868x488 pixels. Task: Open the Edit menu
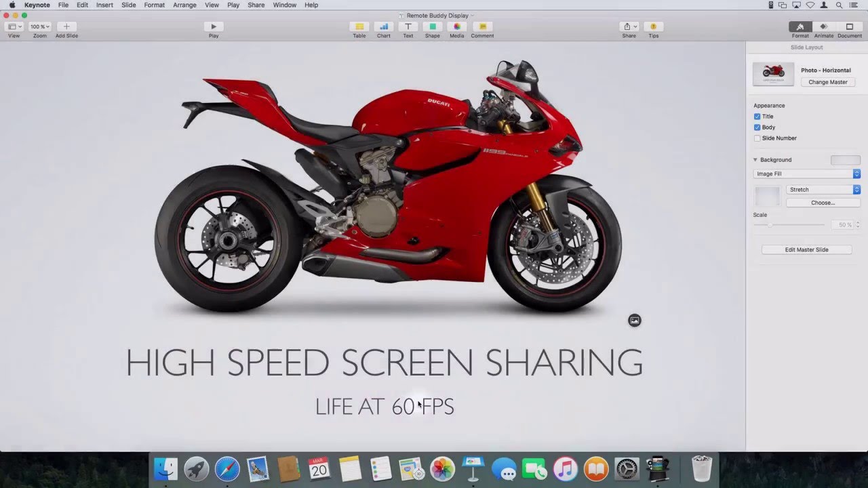(x=82, y=5)
